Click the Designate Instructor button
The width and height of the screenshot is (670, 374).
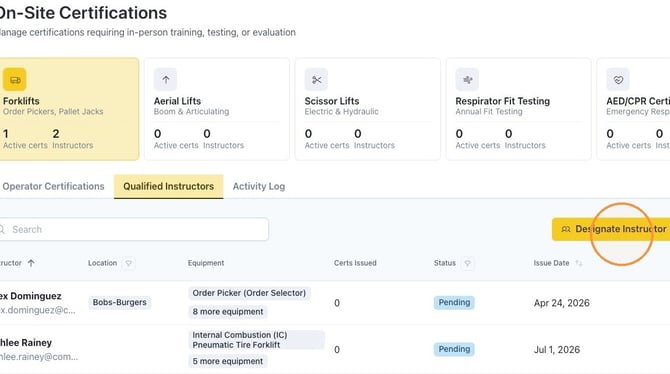(612, 230)
